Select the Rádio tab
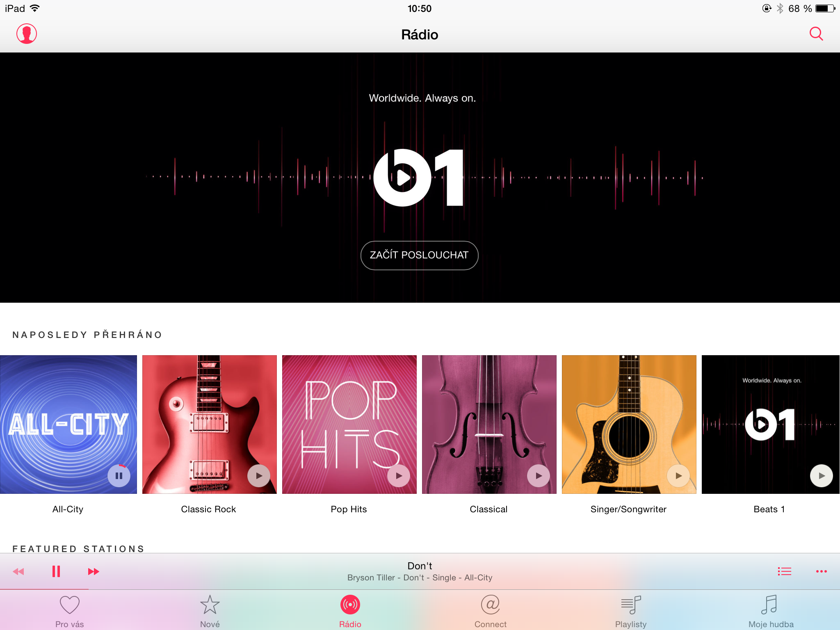 [350, 611]
